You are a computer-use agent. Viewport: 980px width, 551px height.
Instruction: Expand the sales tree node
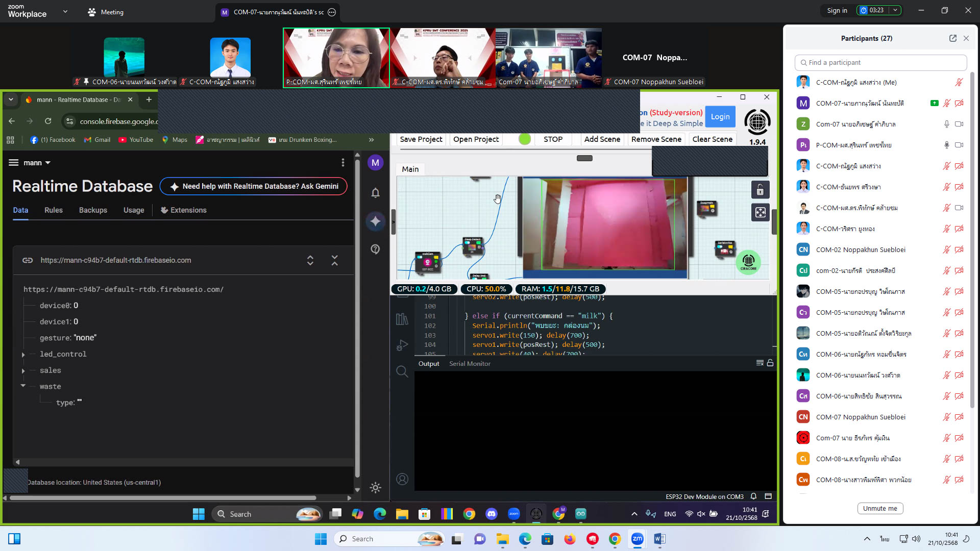pyautogui.click(x=23, y=370)
